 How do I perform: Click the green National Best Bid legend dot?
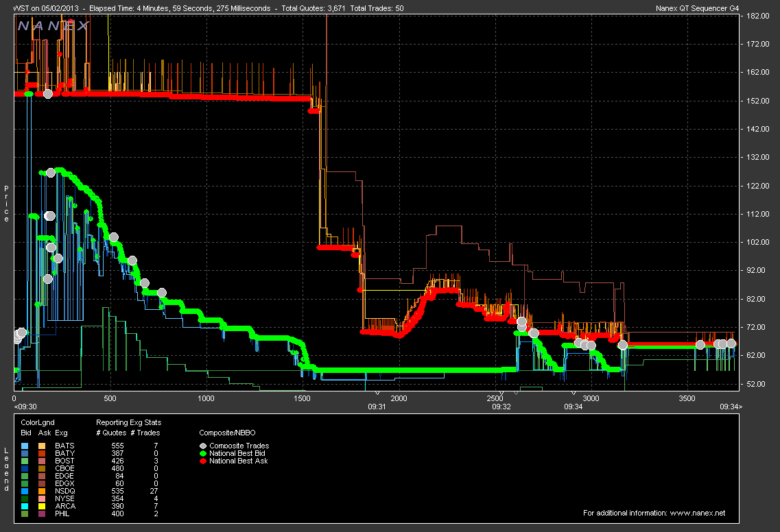pyautogui.click(x=203, y=453)
